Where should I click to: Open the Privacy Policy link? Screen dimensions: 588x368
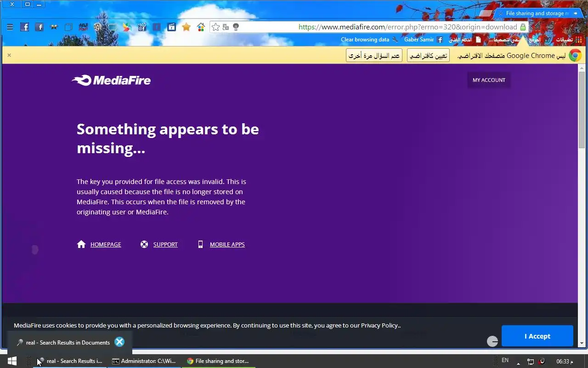pyautogui.click(x=380, y=325)
